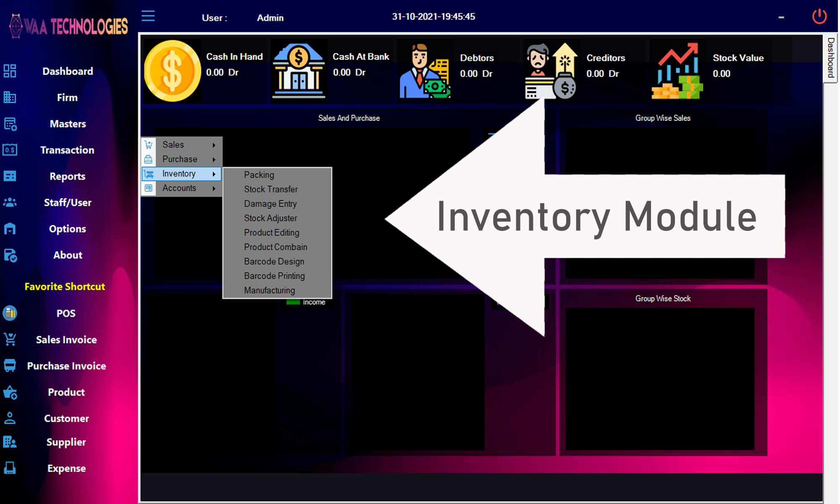Open the Reports section in sidebar
The image size is (840, 504).
click(x=67, y=176)
